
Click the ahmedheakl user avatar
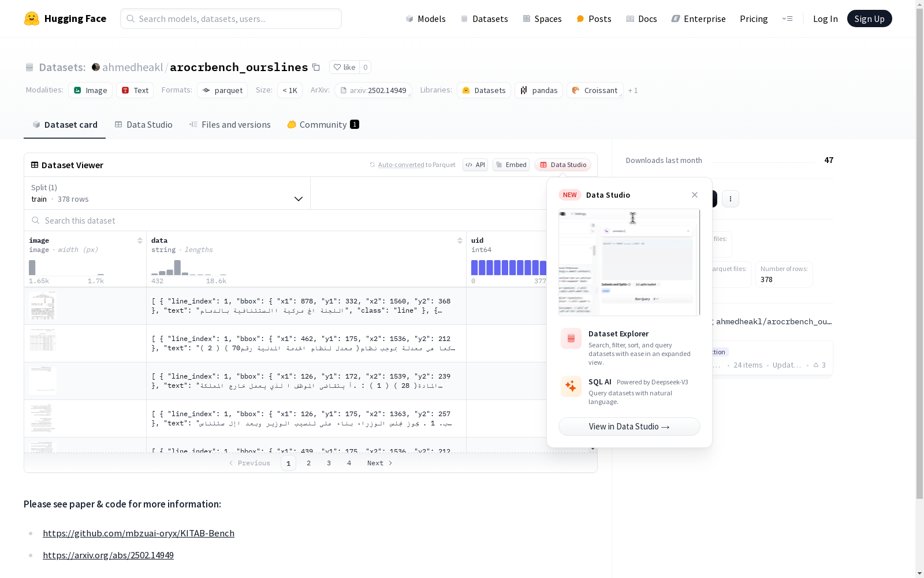coord(96,67)
